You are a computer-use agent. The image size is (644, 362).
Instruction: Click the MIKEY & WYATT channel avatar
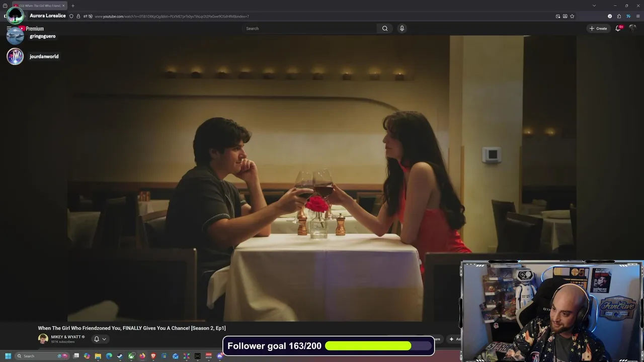point(43,339)
